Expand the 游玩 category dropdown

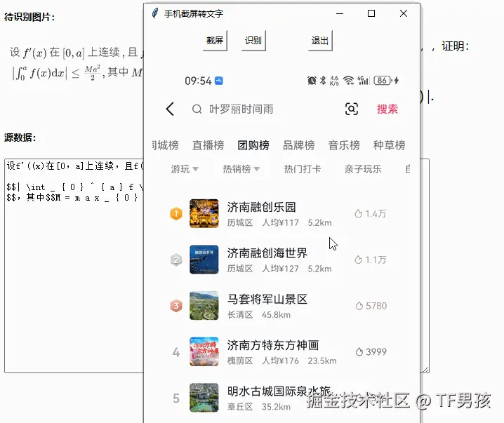185,169
